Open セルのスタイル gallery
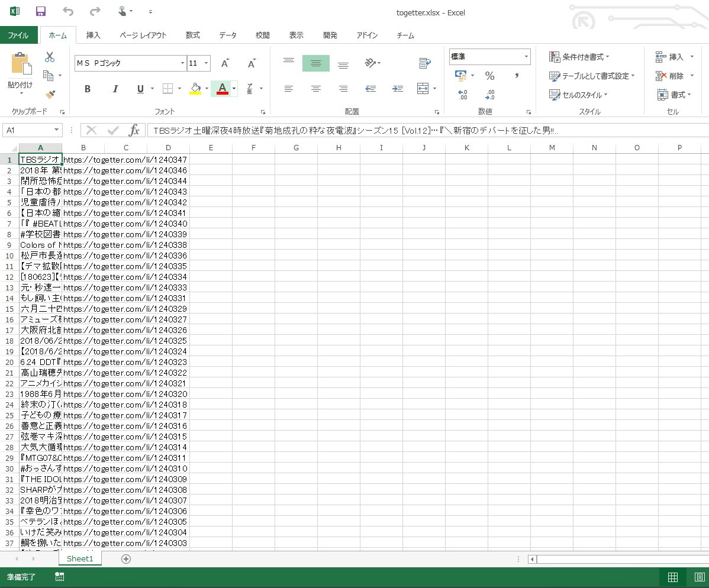This screenshot has width=709, height=588. tap(578, 95)
